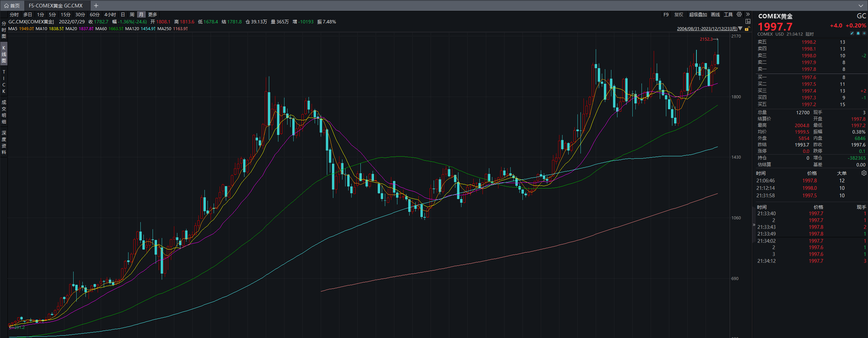Open 更多 for additional timeframes

click(x=152, y=15)
